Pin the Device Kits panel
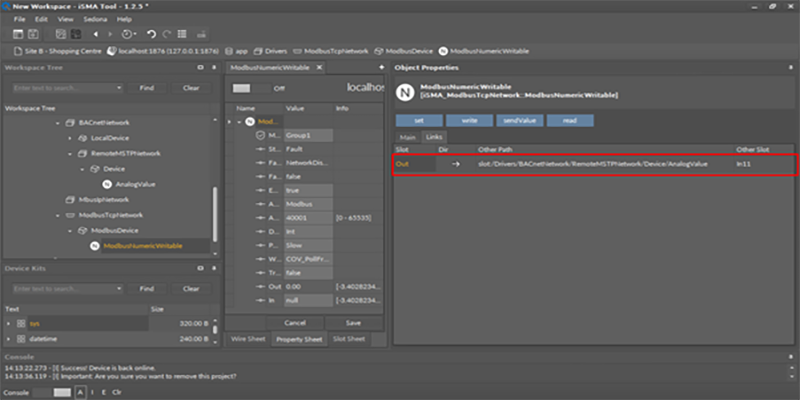The height and width of the screenshot is (400, 800). [215, 268]
